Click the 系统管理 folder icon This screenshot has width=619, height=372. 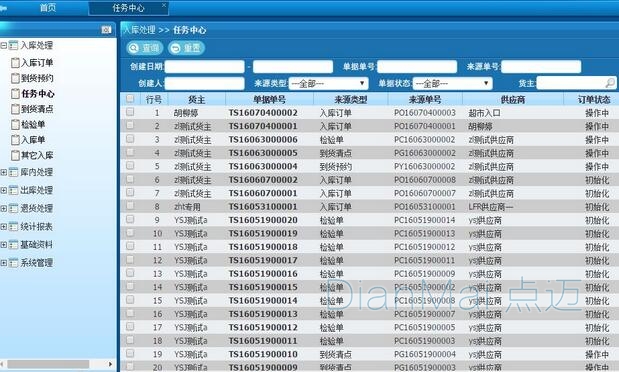[x=13, y=263]
